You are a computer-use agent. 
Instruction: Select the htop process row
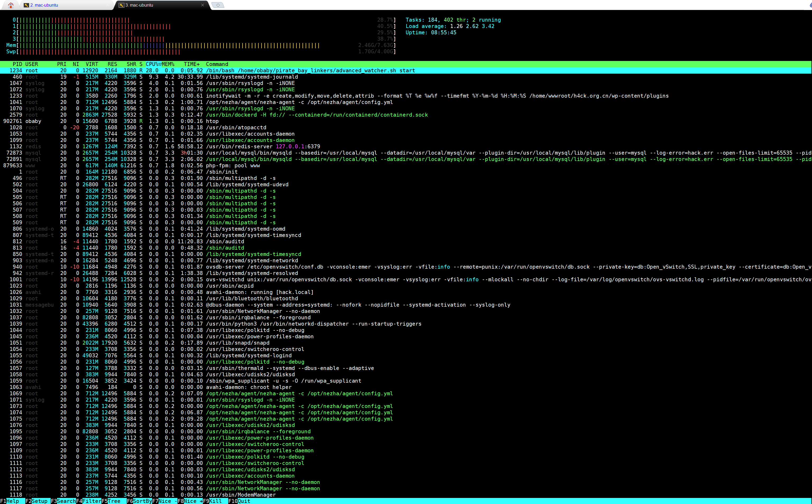[212, 121]
